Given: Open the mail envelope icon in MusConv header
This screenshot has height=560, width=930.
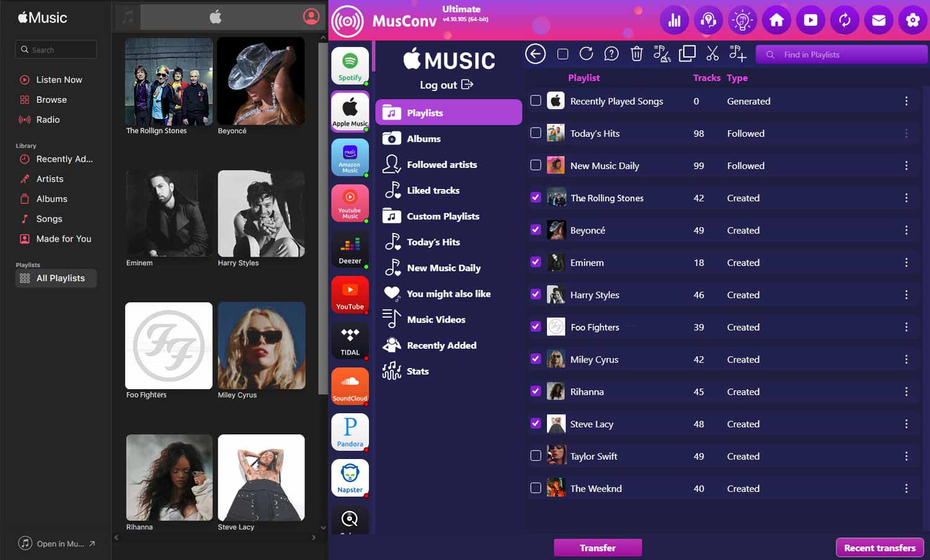Looking at the screenshot, I should pyautogui.click(x=879, y=20).
